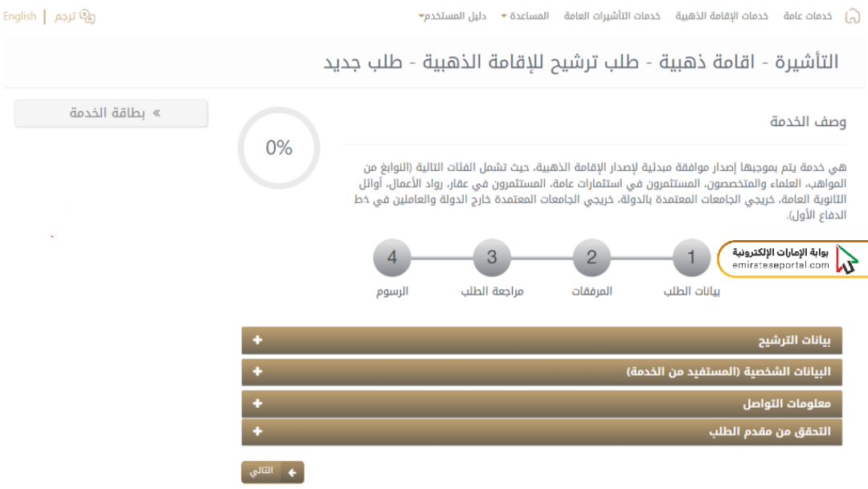The height and width of the screenshot is (489, 868).
Task: Open the المساعدة dropdown menu
Action: click(525, 16)
